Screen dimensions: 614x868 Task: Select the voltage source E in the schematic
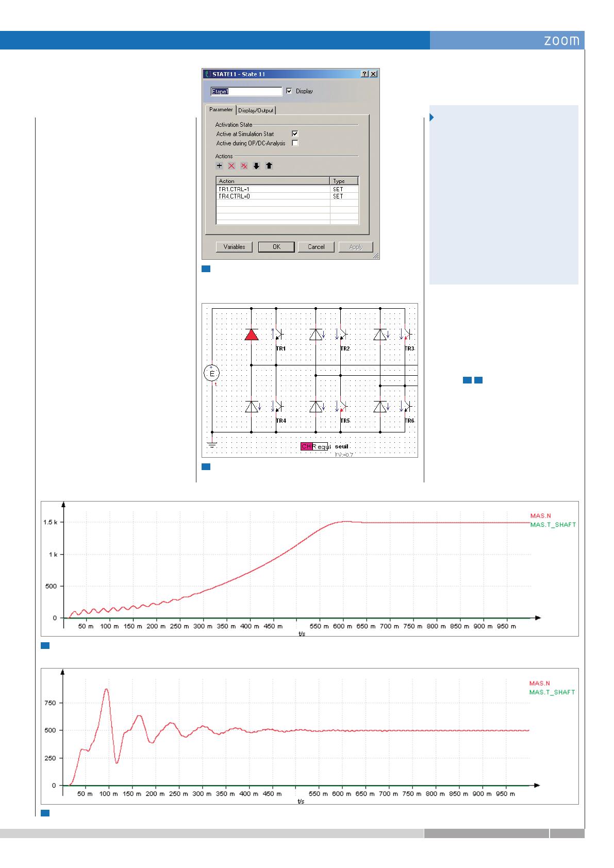(x=212, y=373)
